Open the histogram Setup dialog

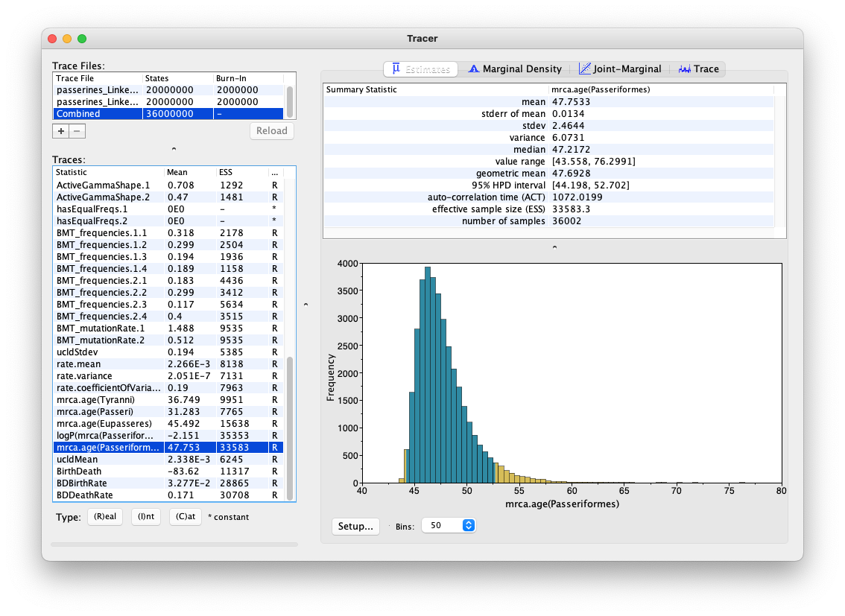[x=355, y=526]
